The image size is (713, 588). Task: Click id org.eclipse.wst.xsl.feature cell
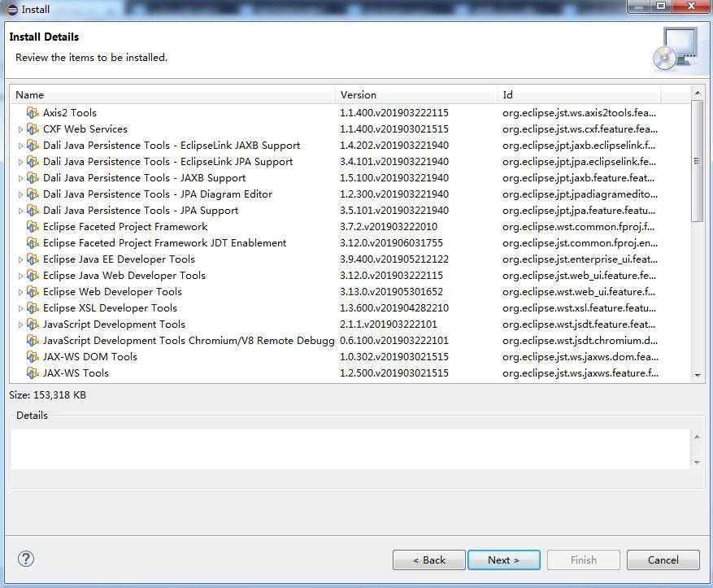pos(580,308)
